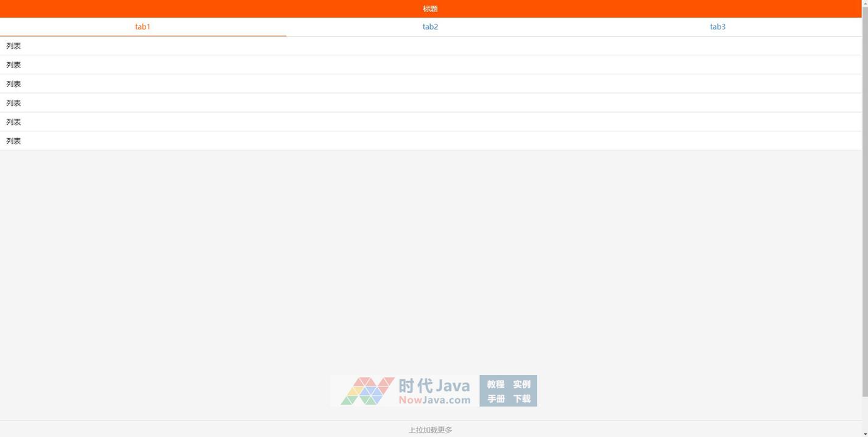Screen dimensions: 868x437
Task: Select the tab3 tab
Action: click(x=718, y=27)
